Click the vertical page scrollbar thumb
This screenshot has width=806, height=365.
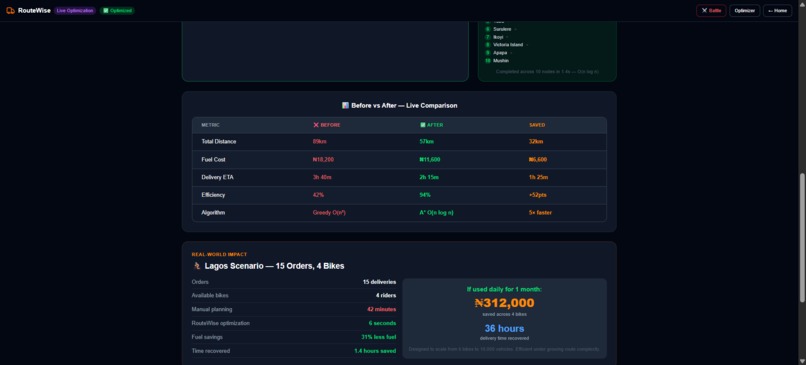(802, 238)
